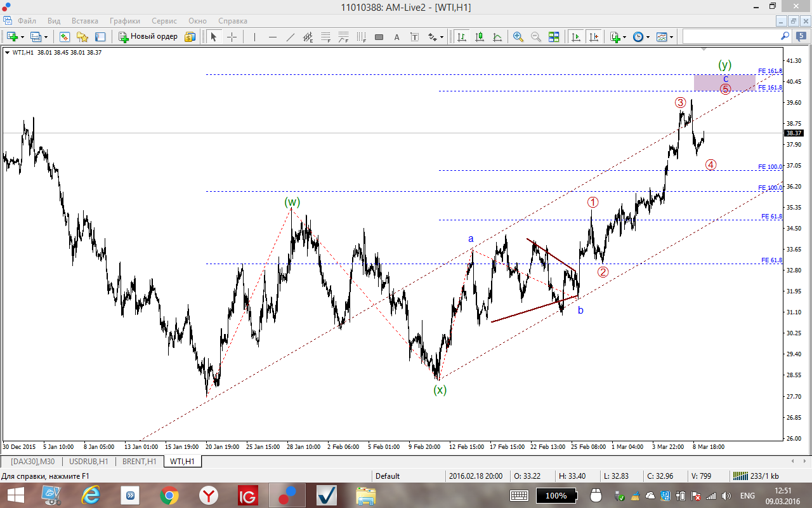Click the Default profile in status bar
812x508 pixels.
coord(388,476)
